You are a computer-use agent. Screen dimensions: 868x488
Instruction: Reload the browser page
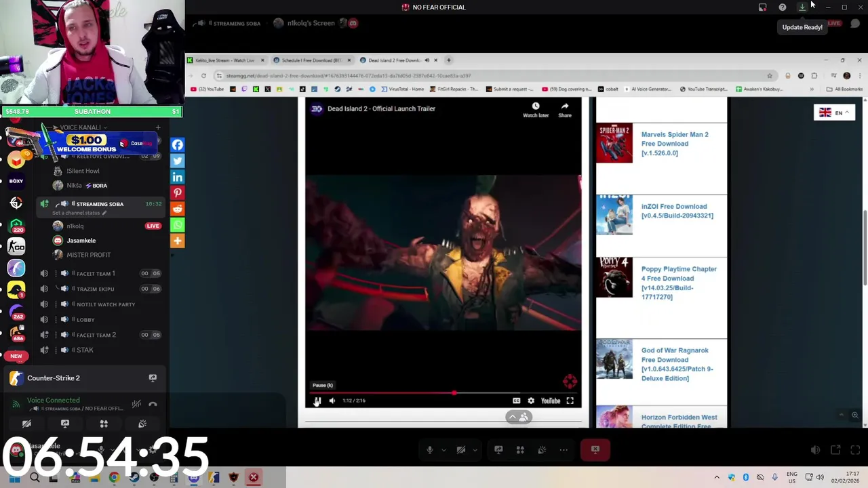pyautogui.click(x=203, y=76)
